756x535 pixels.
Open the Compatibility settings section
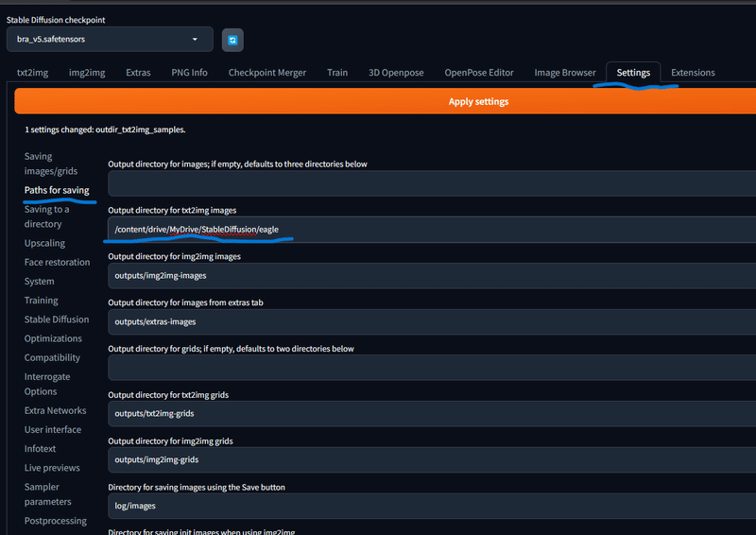click(x=52, y=357)
